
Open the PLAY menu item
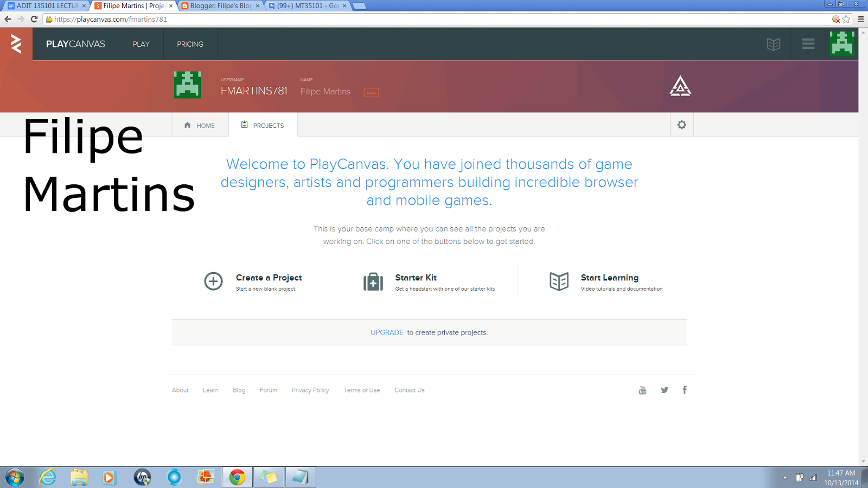click(141, 44)
